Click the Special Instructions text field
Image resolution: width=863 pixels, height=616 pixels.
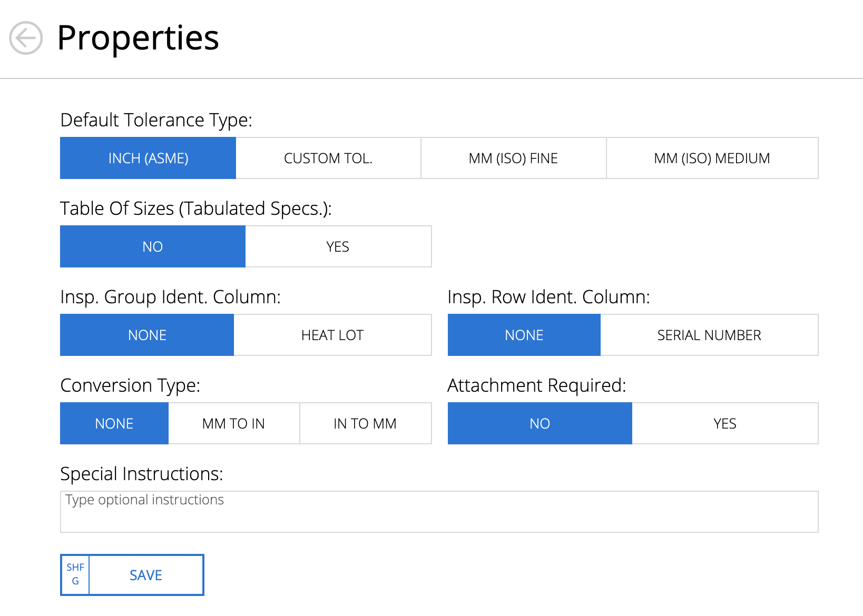(439, 512)
